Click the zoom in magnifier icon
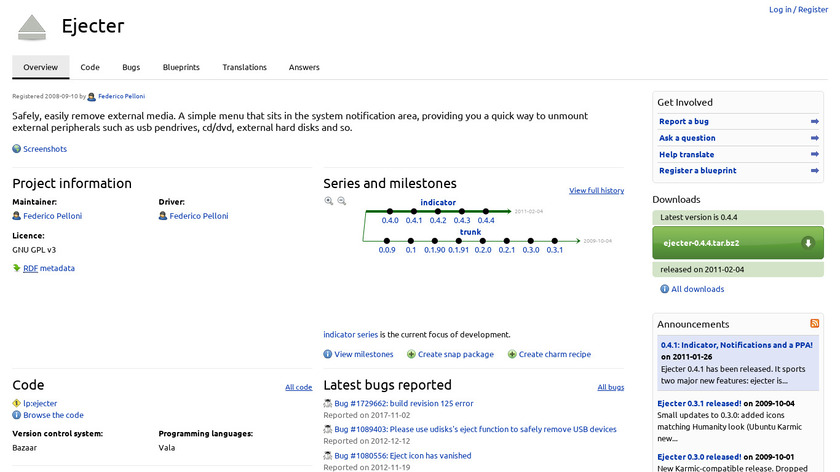 [329, 201]
